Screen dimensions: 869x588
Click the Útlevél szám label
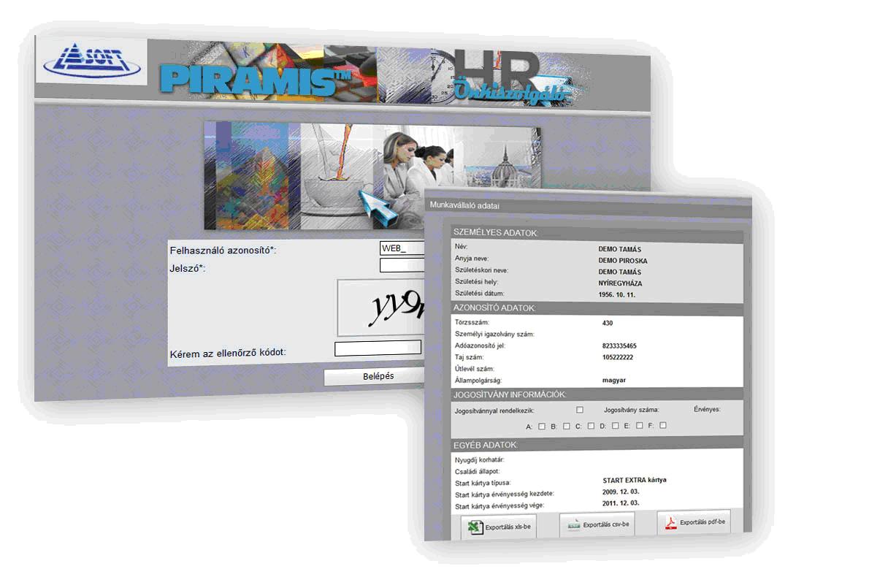click(475, 369)
